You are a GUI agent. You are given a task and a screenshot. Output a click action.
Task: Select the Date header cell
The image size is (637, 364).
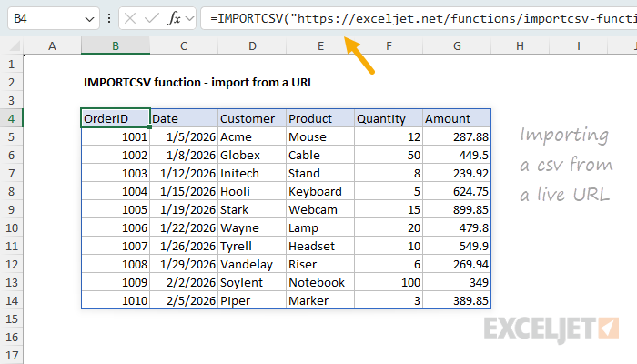184,118
